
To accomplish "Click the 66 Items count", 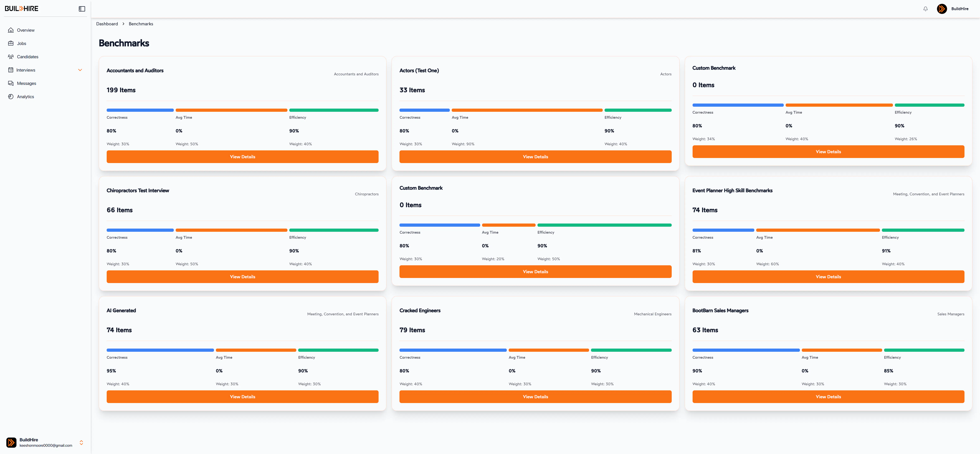I will click(119, 210).
